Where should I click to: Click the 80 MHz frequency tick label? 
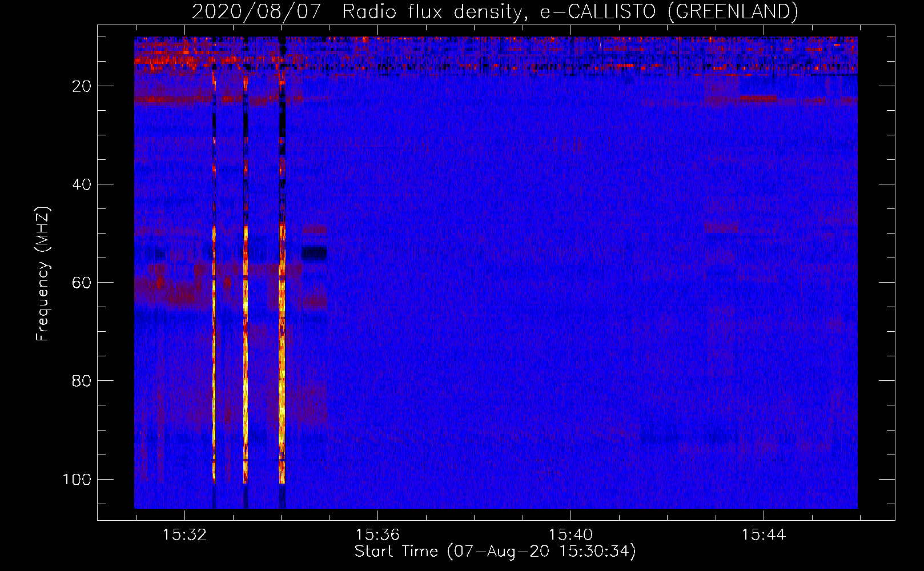[x=82, y=381]
